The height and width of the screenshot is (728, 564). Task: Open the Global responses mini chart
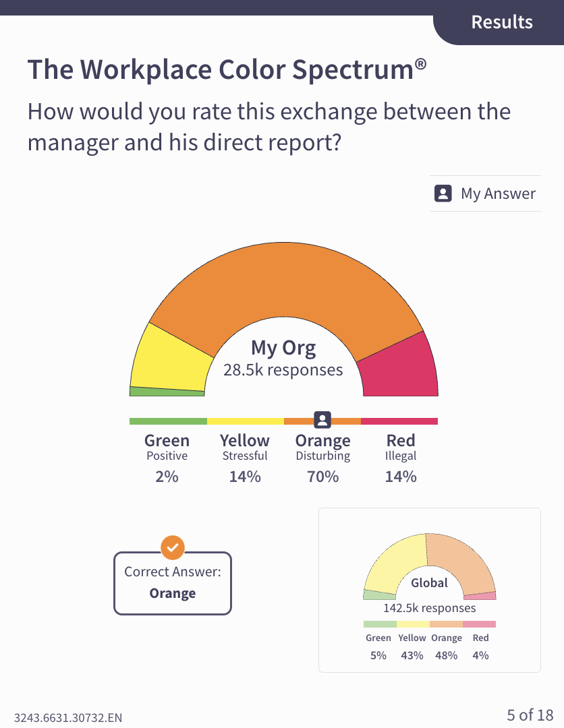(x=430, y=590)
